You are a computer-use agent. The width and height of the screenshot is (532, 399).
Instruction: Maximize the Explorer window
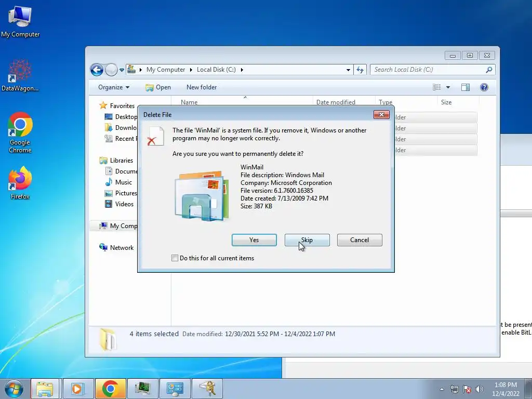[470, 55]
